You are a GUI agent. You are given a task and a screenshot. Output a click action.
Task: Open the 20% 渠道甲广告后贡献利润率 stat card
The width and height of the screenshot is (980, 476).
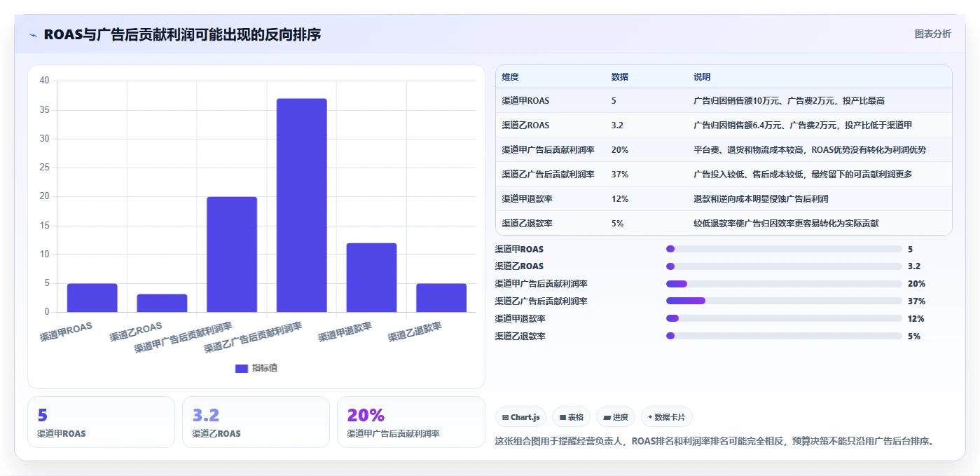coord(411,422)
